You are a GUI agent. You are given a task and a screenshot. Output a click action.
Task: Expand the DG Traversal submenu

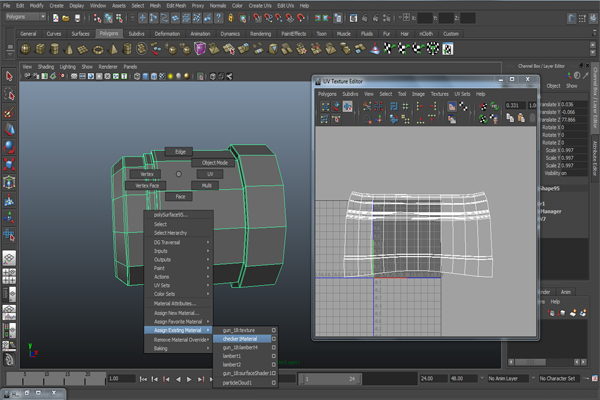[x=178, y=242]
